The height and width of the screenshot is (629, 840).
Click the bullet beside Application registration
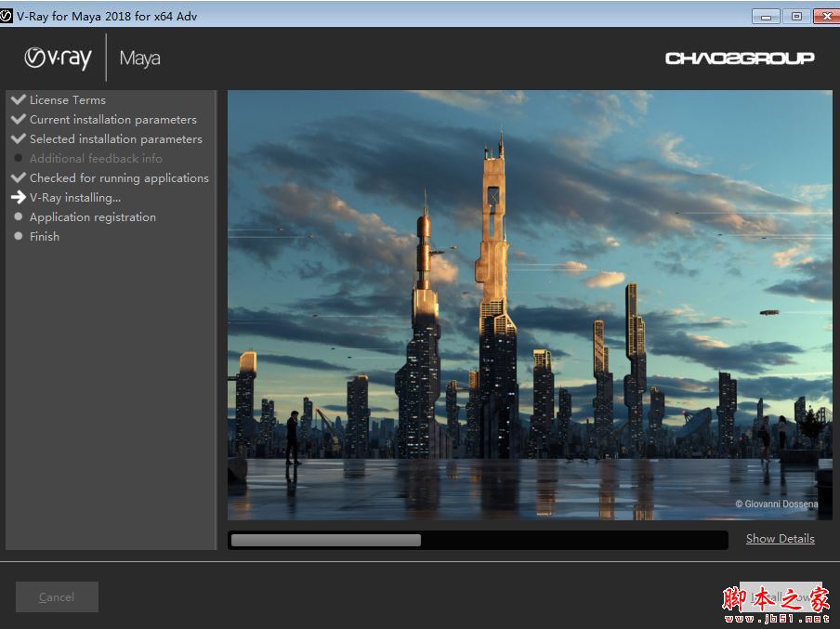pyautogui.click(x=19, y=216)
